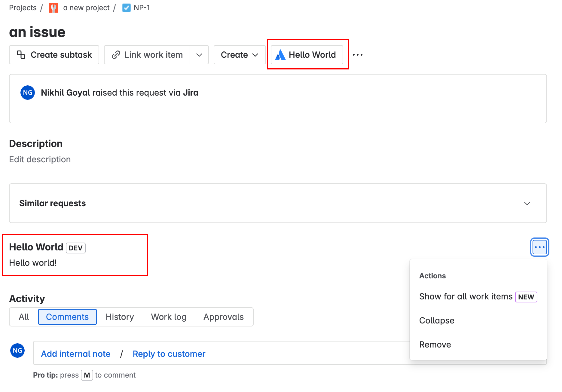Click Add internal note link

pos(76,354)
